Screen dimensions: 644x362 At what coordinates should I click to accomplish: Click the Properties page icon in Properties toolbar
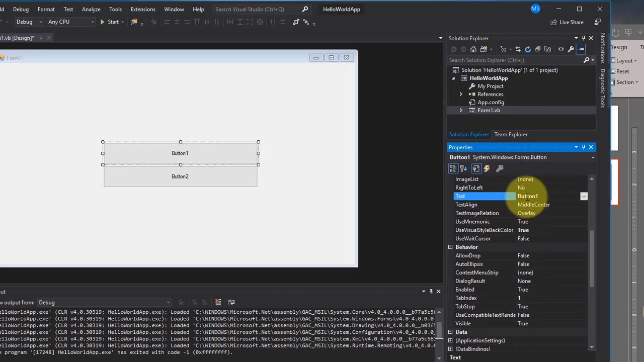[476, 168]
